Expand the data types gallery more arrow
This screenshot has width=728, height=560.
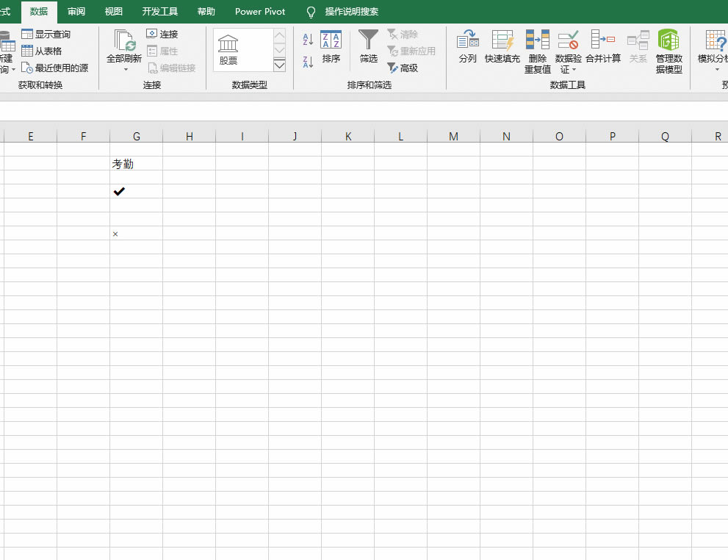[x=279, y=65]
